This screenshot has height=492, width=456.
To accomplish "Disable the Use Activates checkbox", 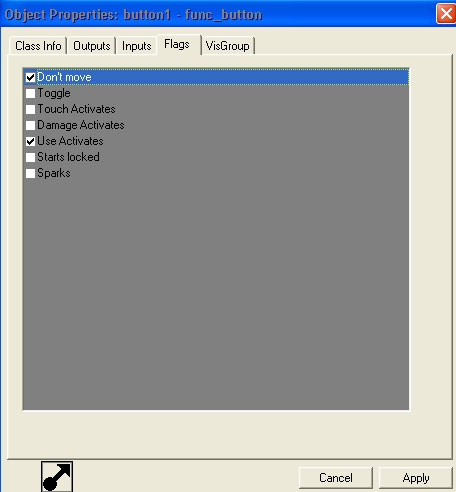I will pos(30,141).
